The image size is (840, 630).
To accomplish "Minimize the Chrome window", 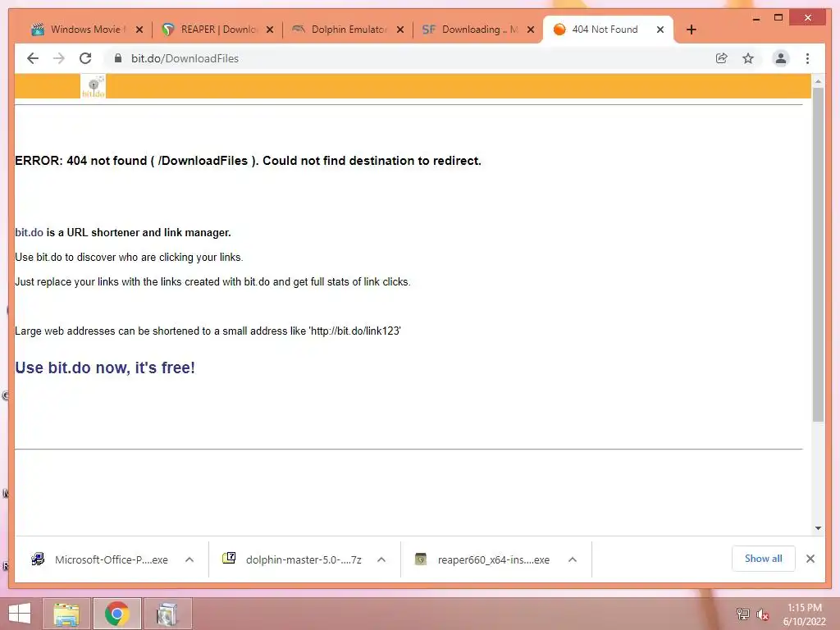I will [x=756, y=18].
